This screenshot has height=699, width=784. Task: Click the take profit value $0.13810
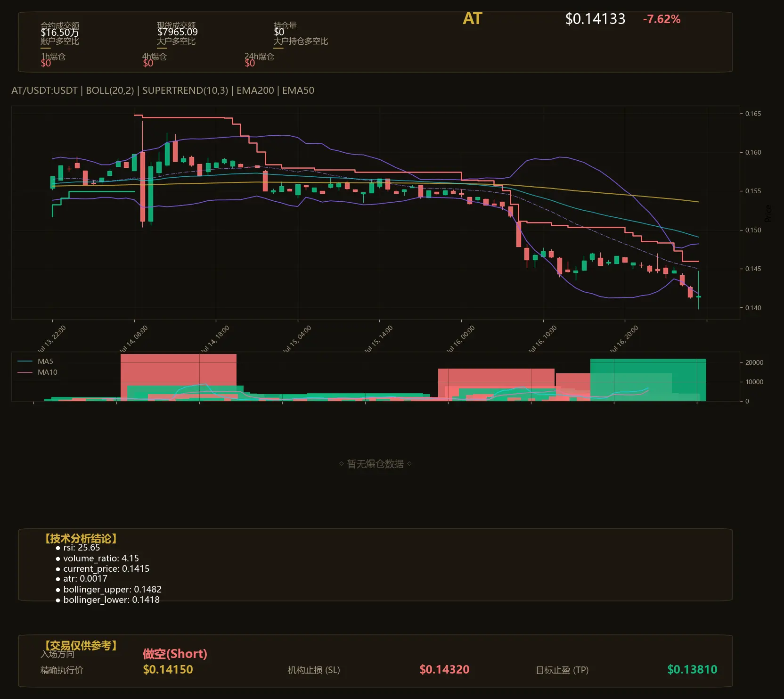(692, 670)
